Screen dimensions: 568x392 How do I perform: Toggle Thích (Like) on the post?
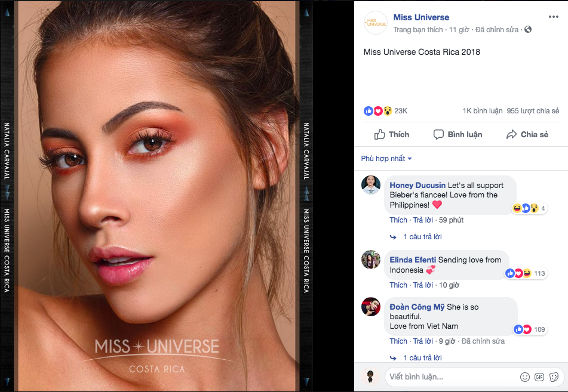(392, 134)
